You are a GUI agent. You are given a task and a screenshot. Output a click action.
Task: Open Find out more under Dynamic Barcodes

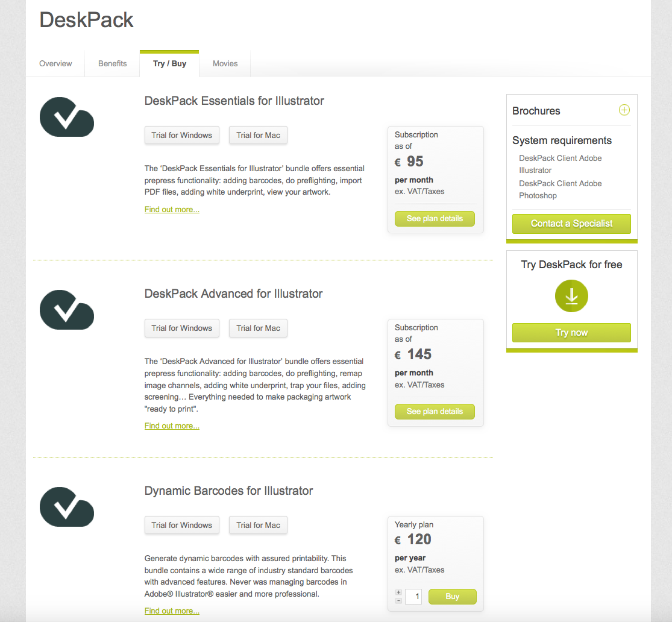tap(171, 611)
